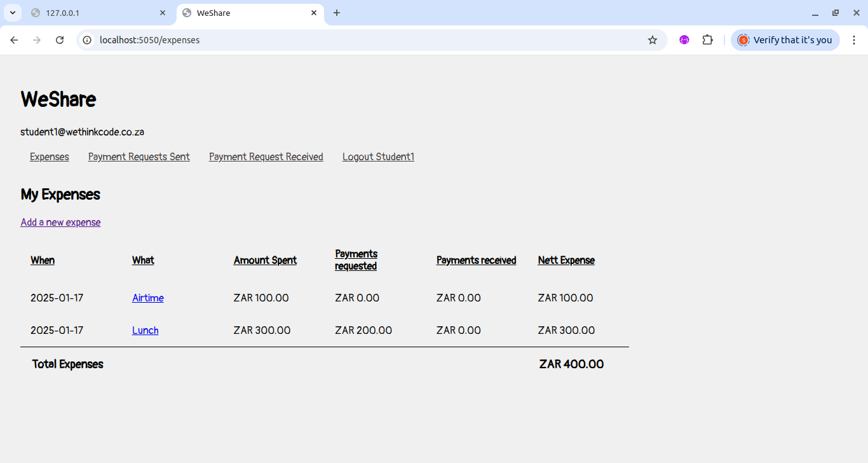Reload the page using the refresh icon
Viewport: 868px width, 463px height.
click(60, 39)
